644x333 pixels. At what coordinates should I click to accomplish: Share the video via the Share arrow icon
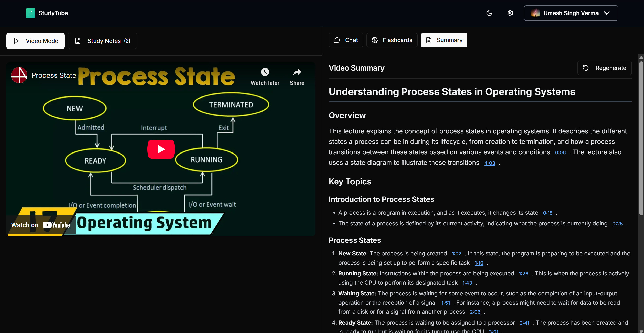pyautogui.click(x=297, y=72)
